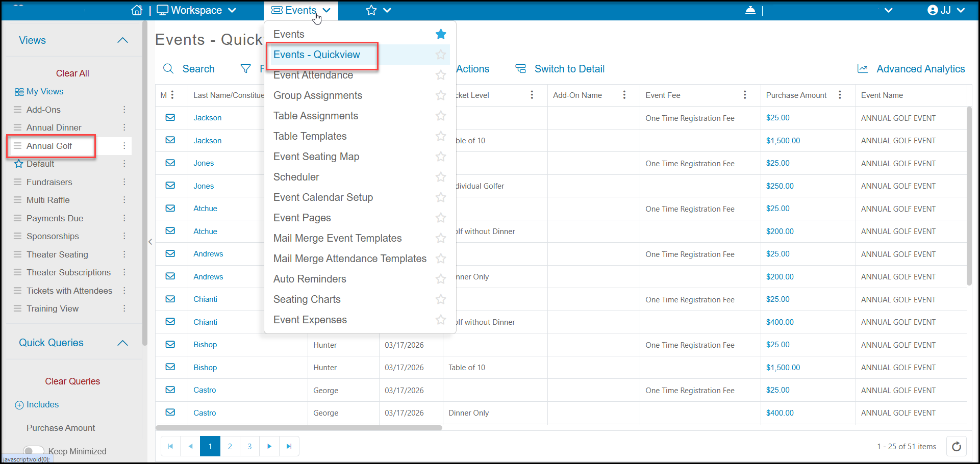Open the JJ user account menu
The height and width of the screenshot is (464, 980).
click(946, 10)
